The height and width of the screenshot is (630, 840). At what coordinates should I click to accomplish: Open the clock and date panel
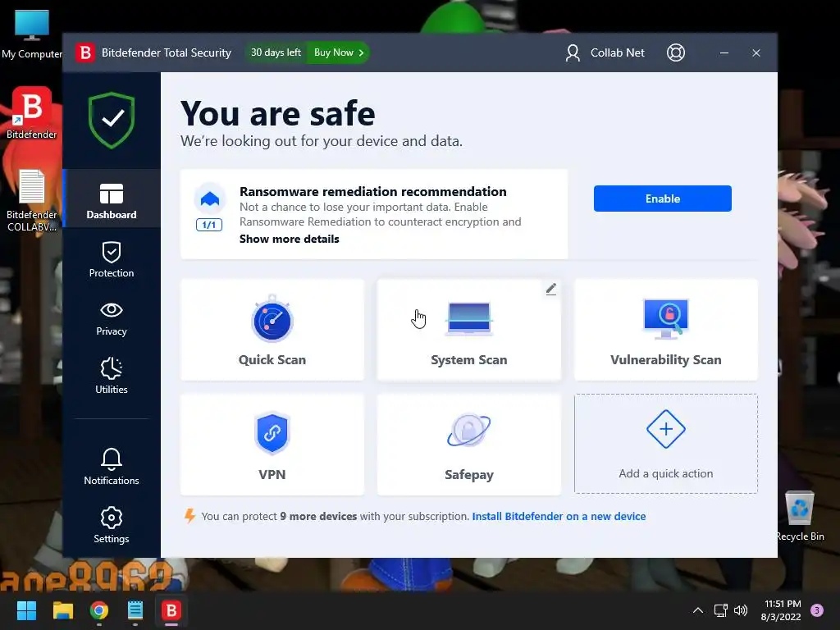[781, 610]
